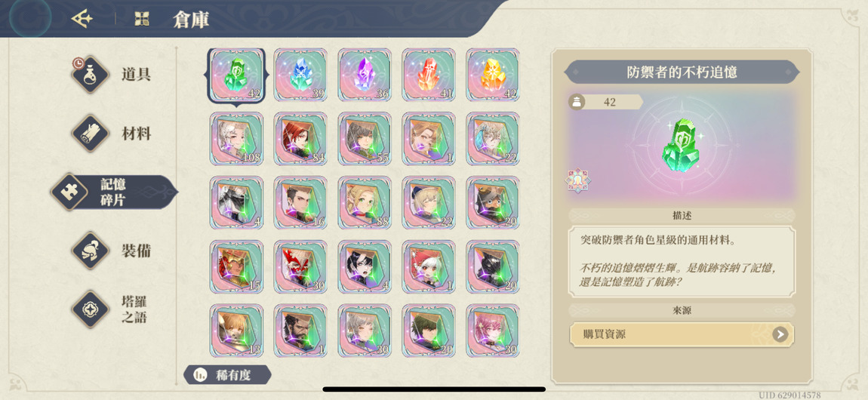Screen dimensions: 868x400
Task: Tap the back arrow icon
Action: tap(82, 20)
